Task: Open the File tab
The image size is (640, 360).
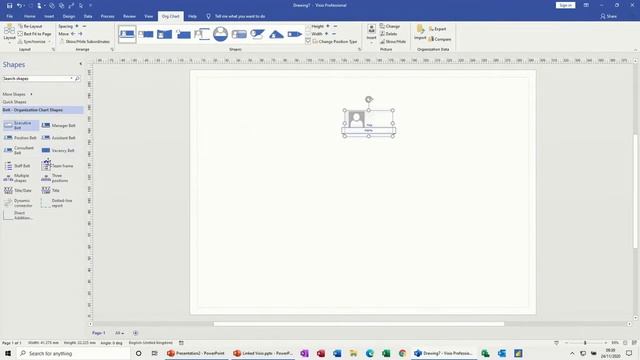Action: point(9,16)
